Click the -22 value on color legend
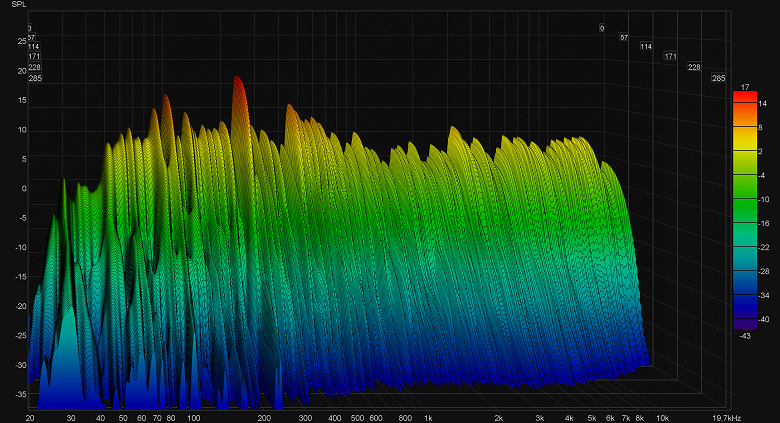 (x=764, y=247)
